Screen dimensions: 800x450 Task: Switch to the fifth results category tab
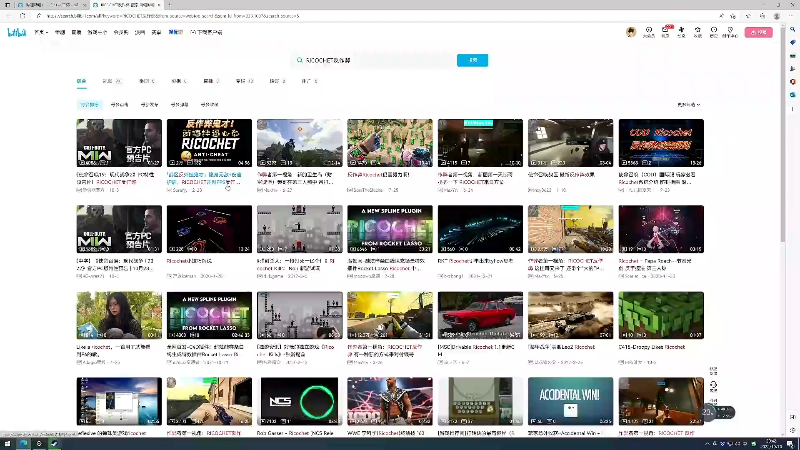click(211, 81)
